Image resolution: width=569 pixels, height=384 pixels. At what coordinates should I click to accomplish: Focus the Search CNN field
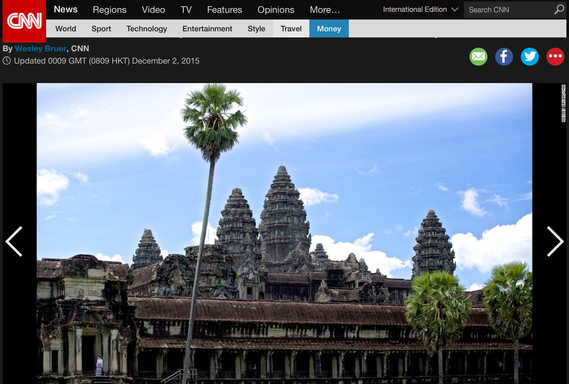pos(509,10)
